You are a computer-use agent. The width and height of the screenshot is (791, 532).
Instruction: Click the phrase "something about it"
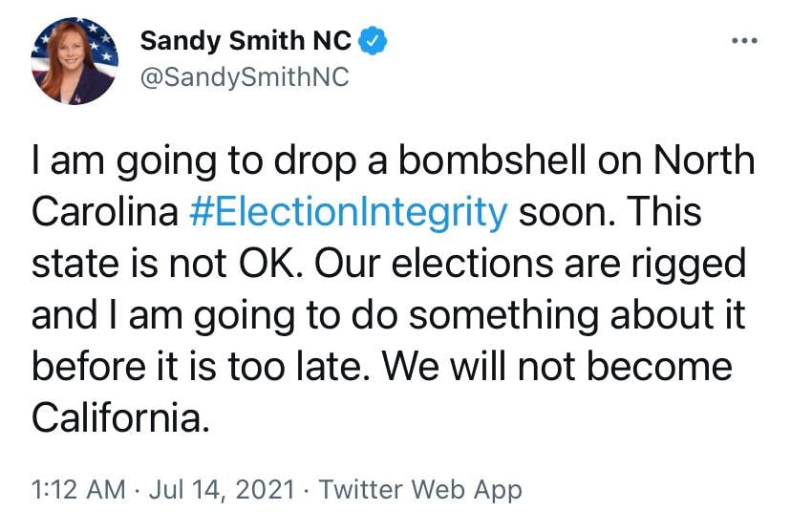(x=586, y=315)
